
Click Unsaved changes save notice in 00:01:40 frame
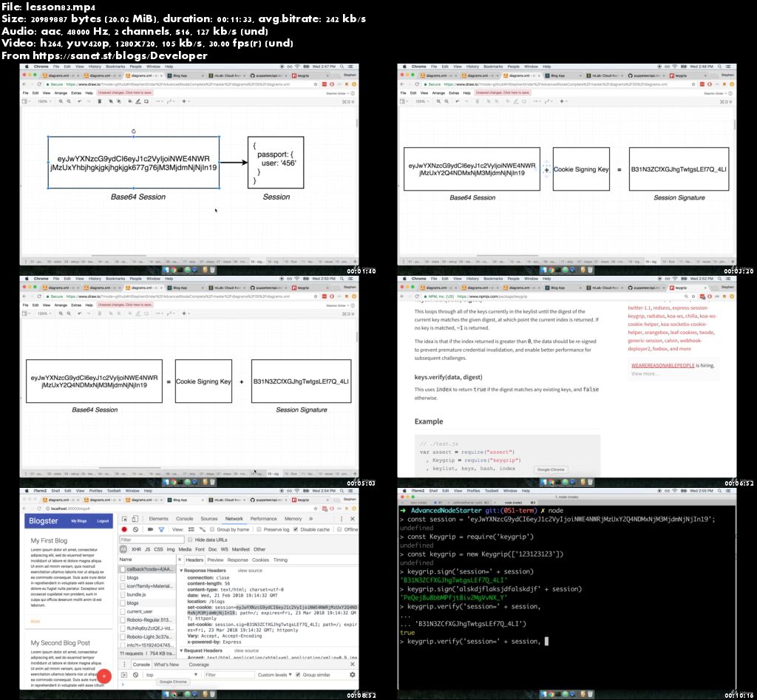click(125, 92)
